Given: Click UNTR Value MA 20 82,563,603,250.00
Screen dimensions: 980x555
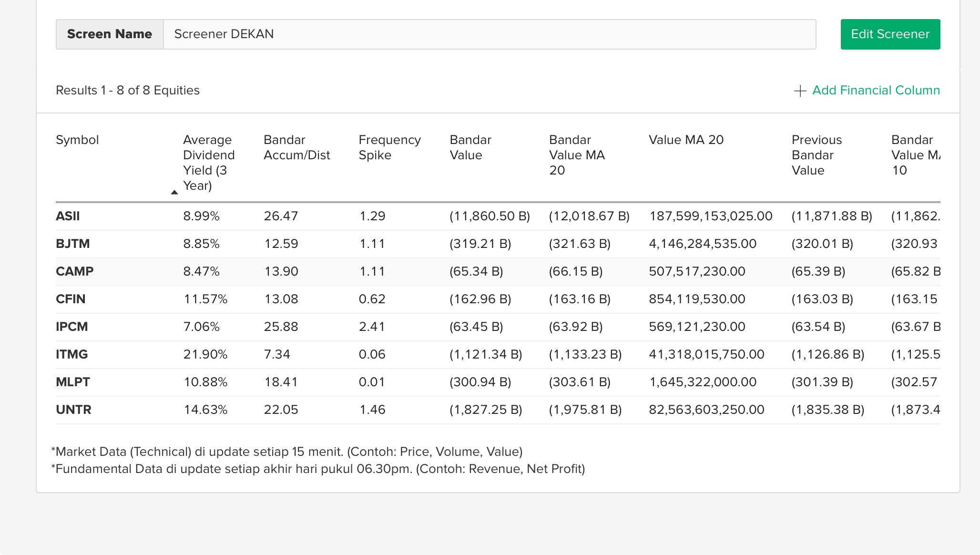Looking at the screenshot, I should tap(706, 410).
